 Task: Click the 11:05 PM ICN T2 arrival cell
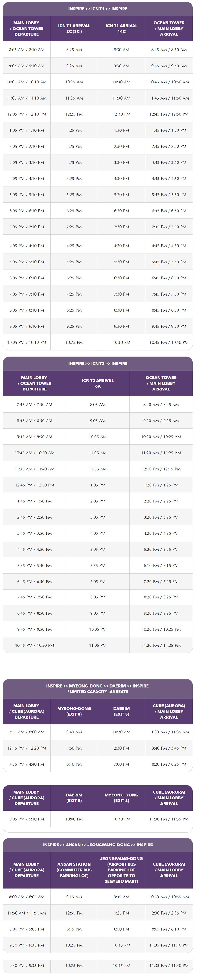pyautogui.click(x=98, y=645)
